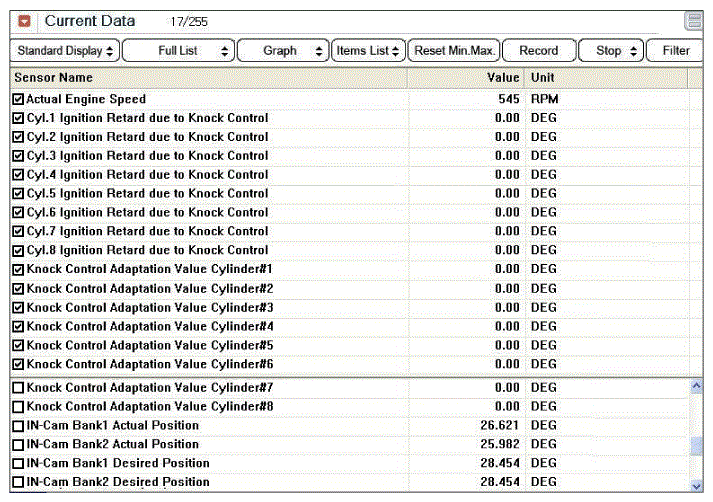Select IN-Cam Bank2 Actual Position label
Viewport: 713px width, 502px height.
[x=112, y=444]
